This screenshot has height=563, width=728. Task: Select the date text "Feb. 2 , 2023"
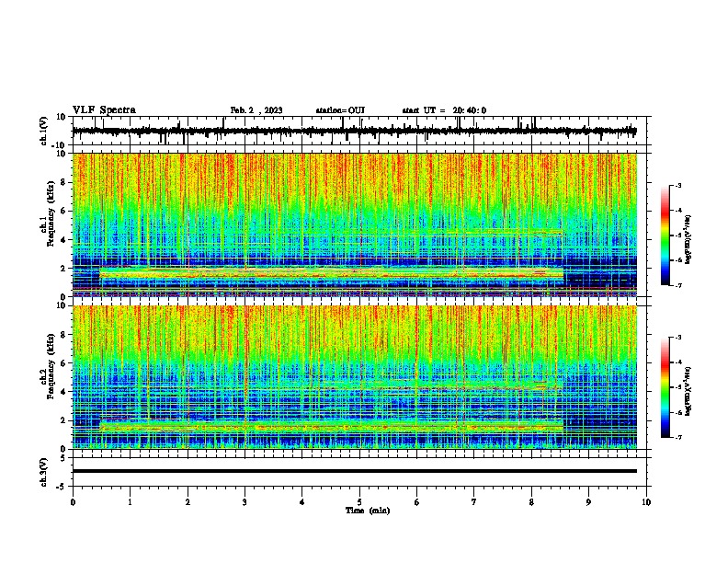coord(256,110)
